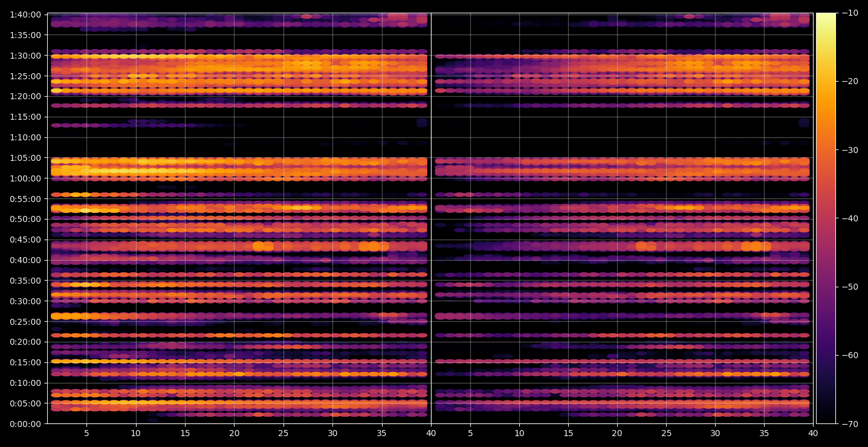This screenshot has width=868, height=447.
Task: Click the 0:50:00 time axis label
Action: click(25, 219)
